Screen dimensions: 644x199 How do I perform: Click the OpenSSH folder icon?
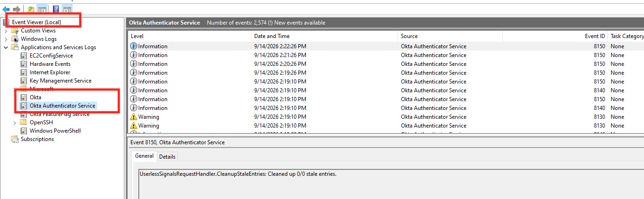pos(24,122)
